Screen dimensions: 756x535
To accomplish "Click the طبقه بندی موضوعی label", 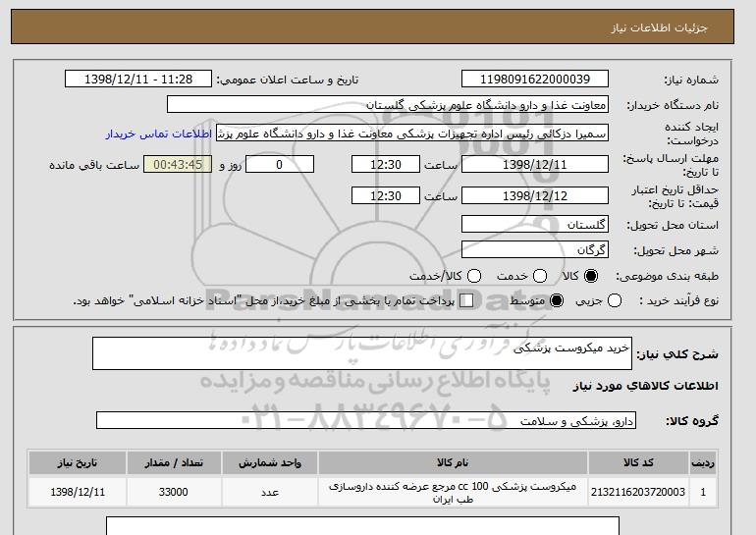I will 667,276.
